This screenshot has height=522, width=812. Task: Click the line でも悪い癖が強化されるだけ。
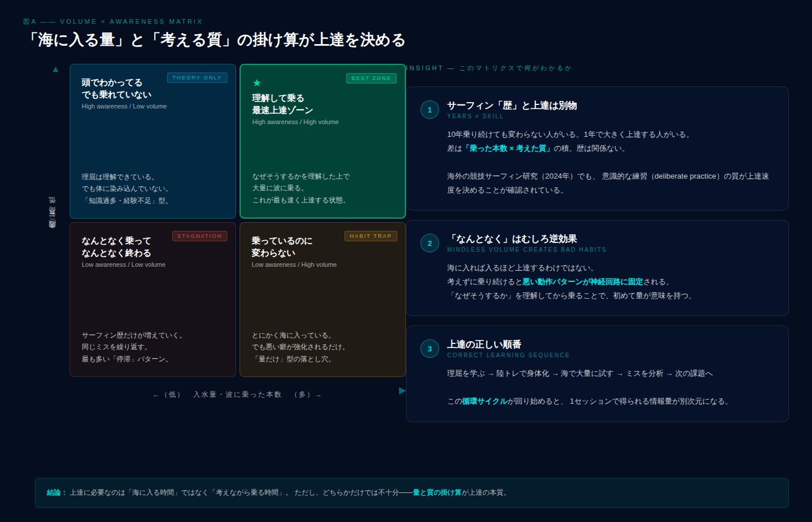pyautogui.click(x=300, y=347)
